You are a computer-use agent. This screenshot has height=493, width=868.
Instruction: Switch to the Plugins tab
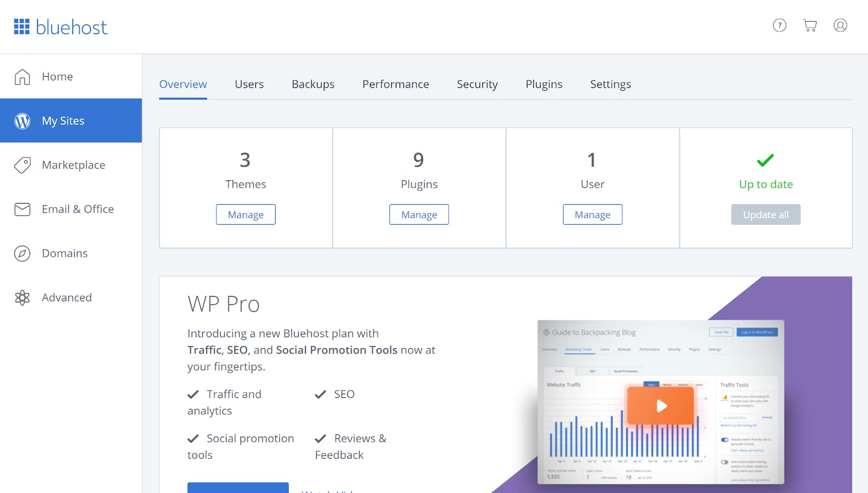tap(544, 84)
